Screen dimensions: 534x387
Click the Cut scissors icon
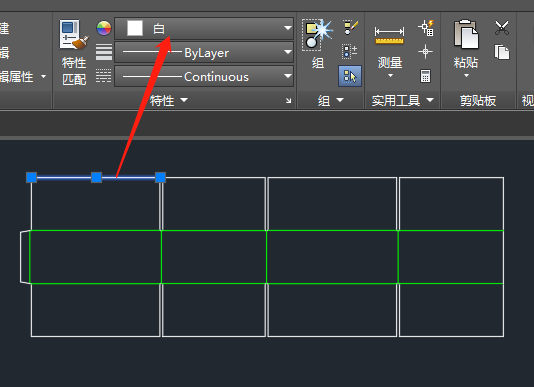click(502, 28)
